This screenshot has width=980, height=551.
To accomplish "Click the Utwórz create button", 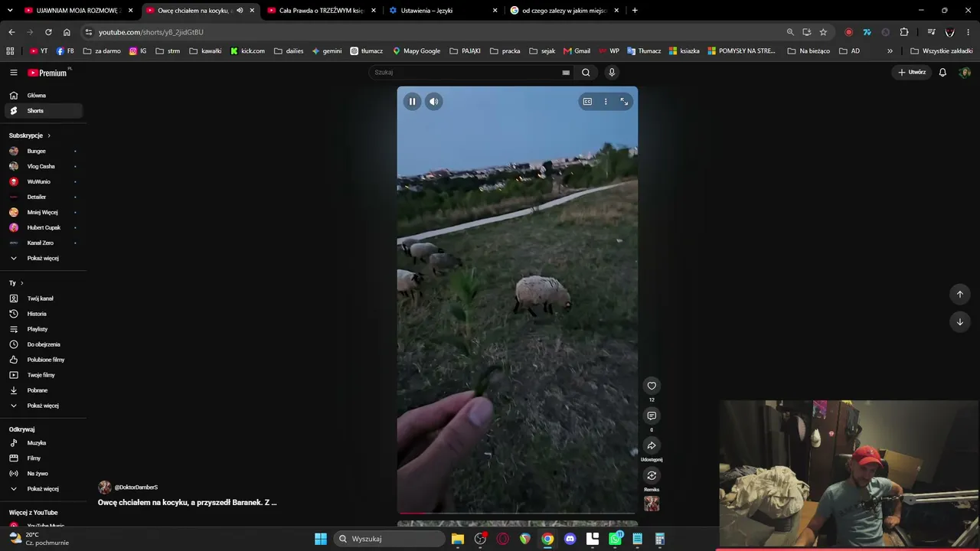I will coord(912,73).
